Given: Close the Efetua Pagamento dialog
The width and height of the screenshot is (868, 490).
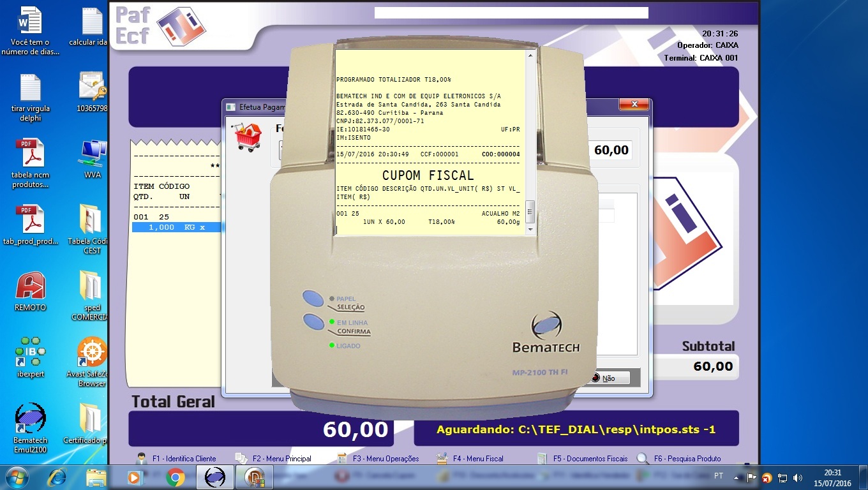Looking at the screenshot, I should (x=634, y=105).
